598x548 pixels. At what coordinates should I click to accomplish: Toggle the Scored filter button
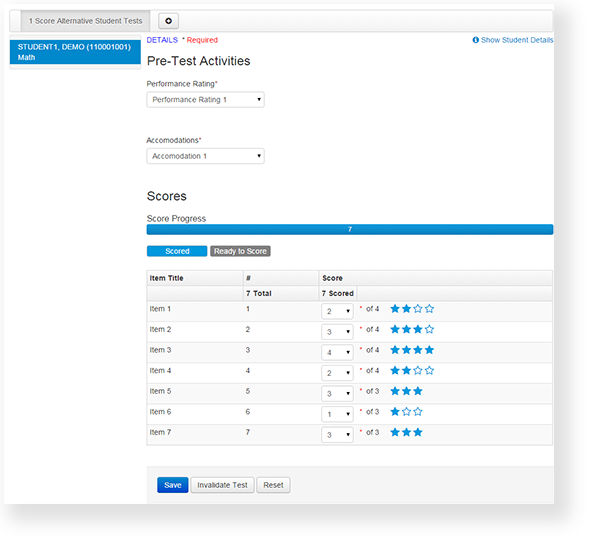(177, 251)
